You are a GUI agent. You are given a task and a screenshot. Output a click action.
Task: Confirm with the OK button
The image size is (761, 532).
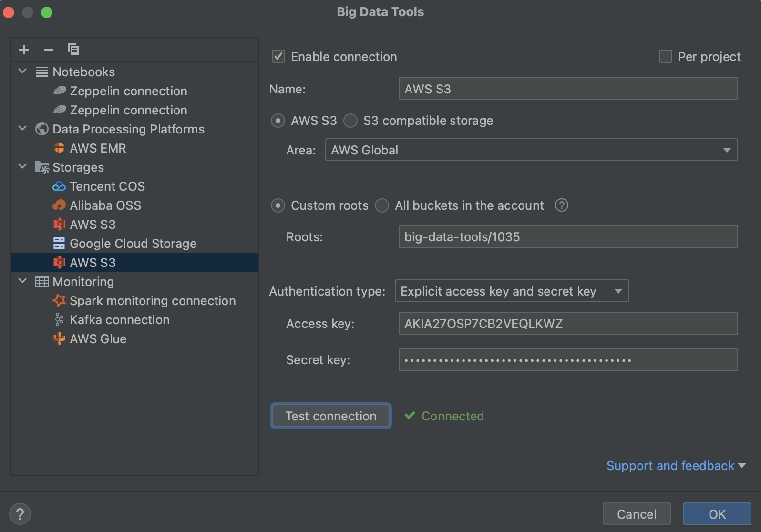point(717,514)
